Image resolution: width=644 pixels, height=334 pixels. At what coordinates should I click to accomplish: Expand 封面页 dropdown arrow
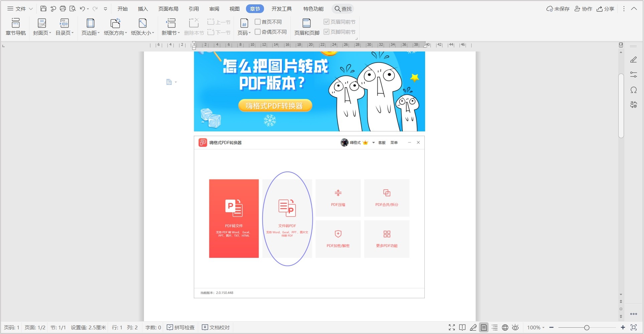tap(50, 33)
